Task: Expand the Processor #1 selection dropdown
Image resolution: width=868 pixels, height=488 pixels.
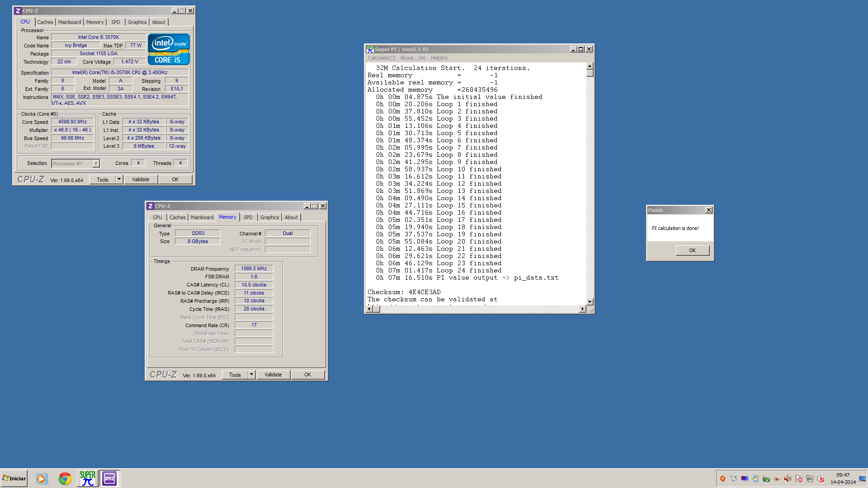Action: pyautogui.click(x=96, y=164)
